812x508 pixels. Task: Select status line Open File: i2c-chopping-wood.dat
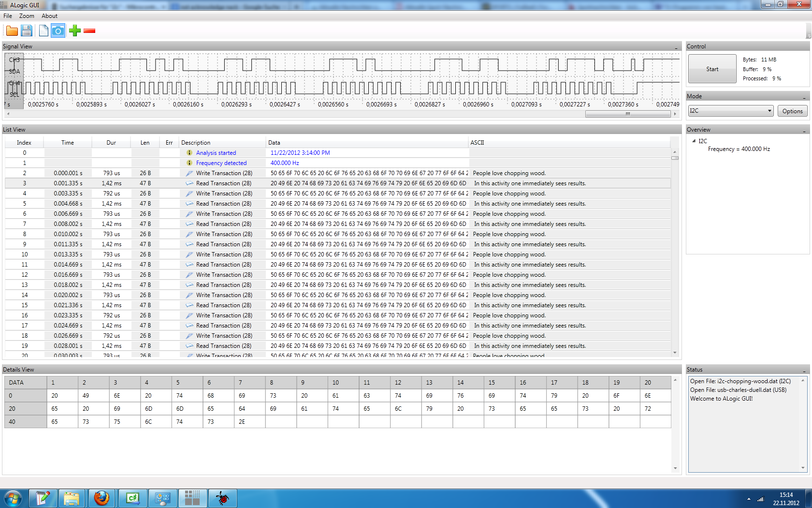click(740, 381)
